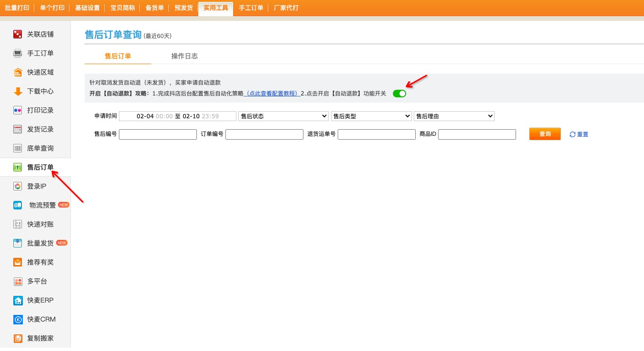Switch to the 操作日志 tab
644x351 pixels.
tap(185, 56)
